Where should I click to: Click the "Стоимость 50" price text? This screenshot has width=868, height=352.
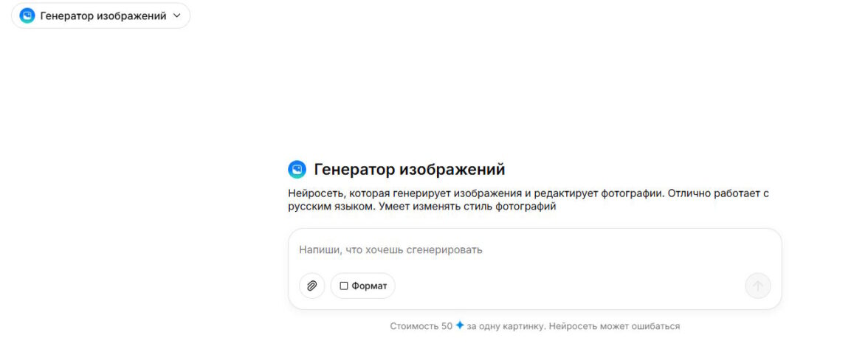point(421,325)
